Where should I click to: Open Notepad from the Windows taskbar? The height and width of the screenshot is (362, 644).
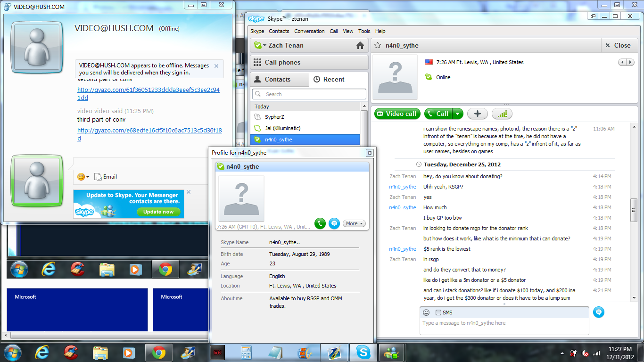pos(276,352)
